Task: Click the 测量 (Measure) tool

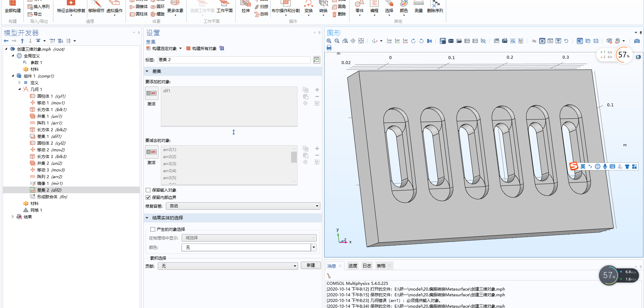Action: [x=418, y=7]
